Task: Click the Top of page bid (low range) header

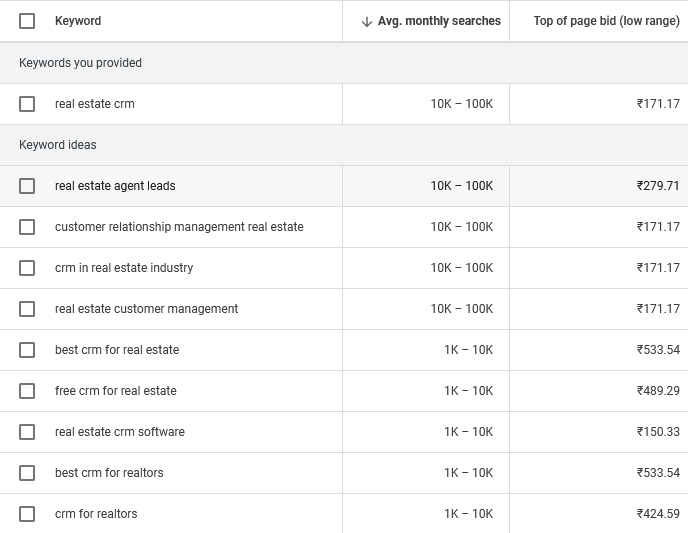Action: [x=606, y=21]
